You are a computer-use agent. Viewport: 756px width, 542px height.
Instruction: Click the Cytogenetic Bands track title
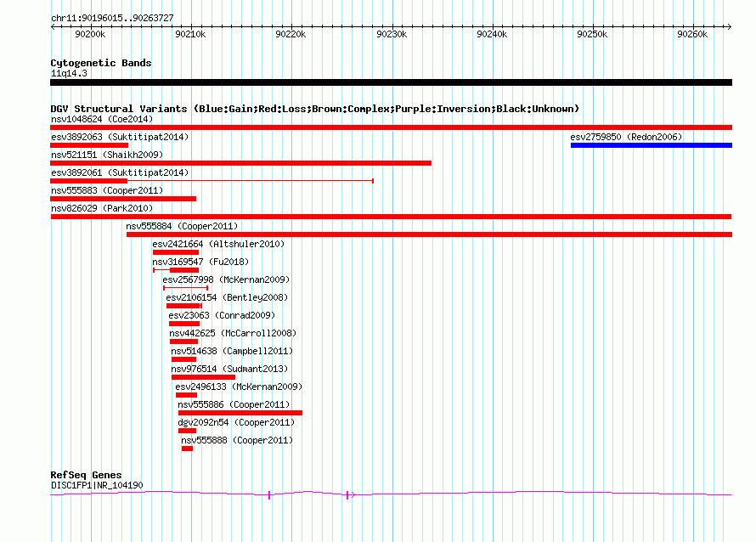tap(101, 63)
